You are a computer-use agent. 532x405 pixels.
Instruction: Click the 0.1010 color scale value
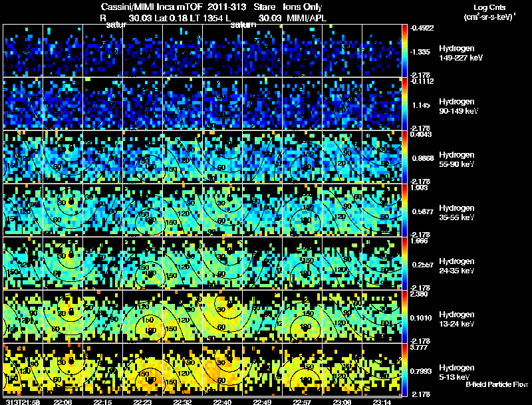pos(421,318)
